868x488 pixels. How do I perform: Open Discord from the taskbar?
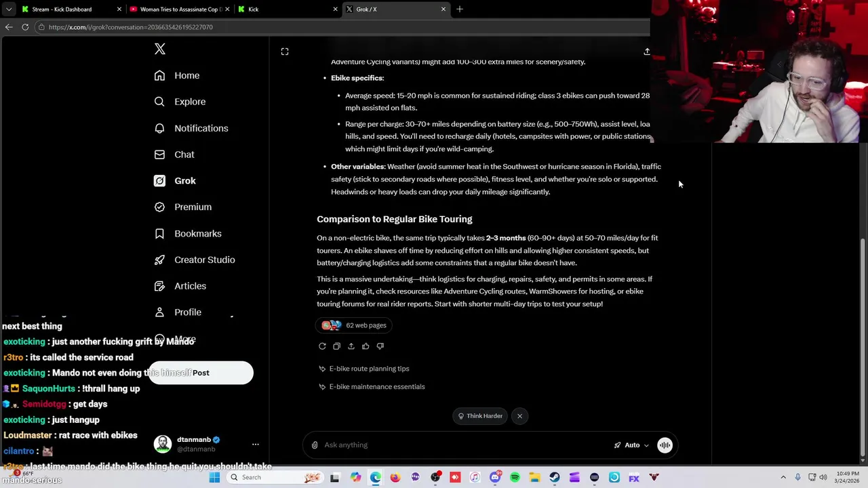(x=495, y=477)
